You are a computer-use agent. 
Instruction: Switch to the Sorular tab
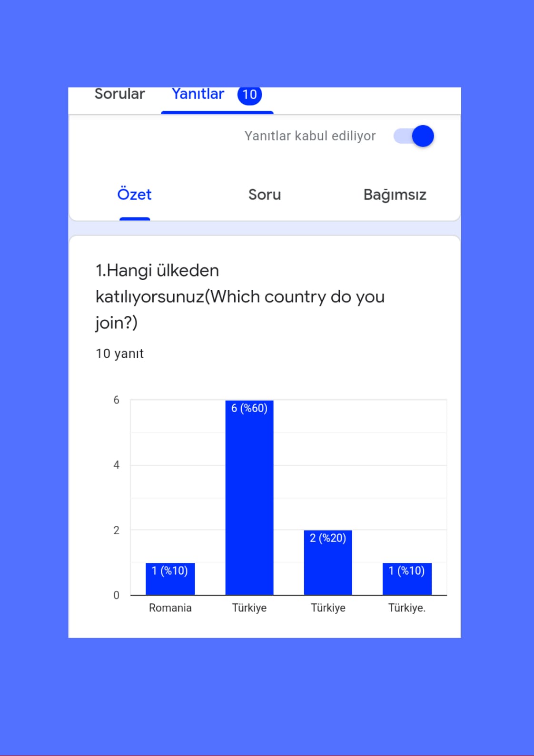click(120, 94)
